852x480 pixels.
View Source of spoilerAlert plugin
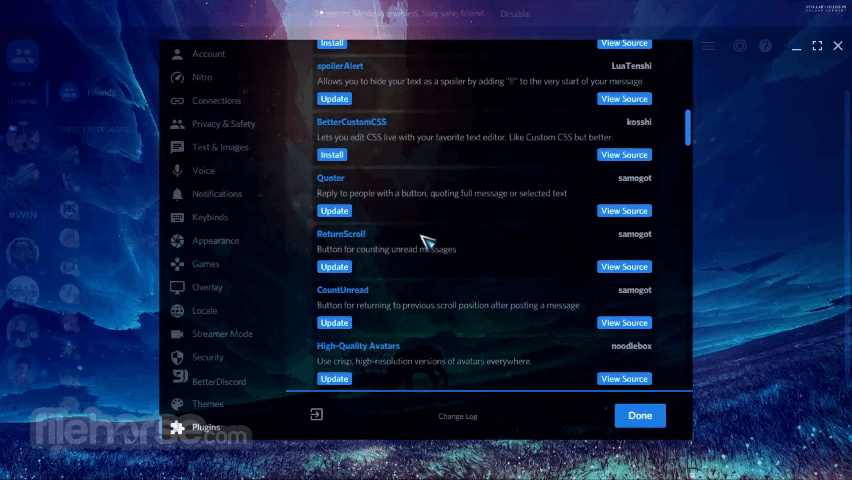coord(624,99)
